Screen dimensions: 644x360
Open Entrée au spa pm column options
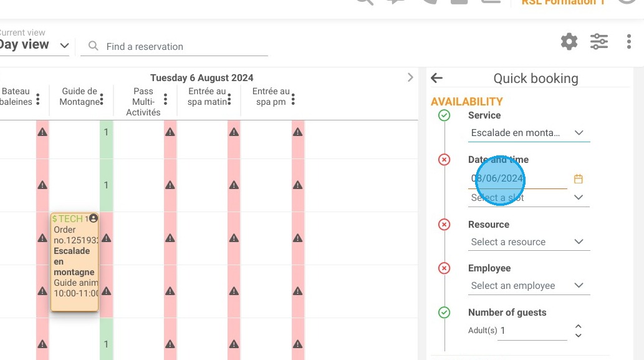pyautogui.click(x=293, y=99)
